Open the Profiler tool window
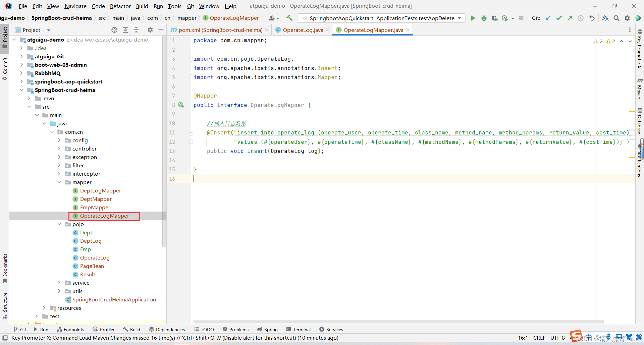 (x=104, y=330)
